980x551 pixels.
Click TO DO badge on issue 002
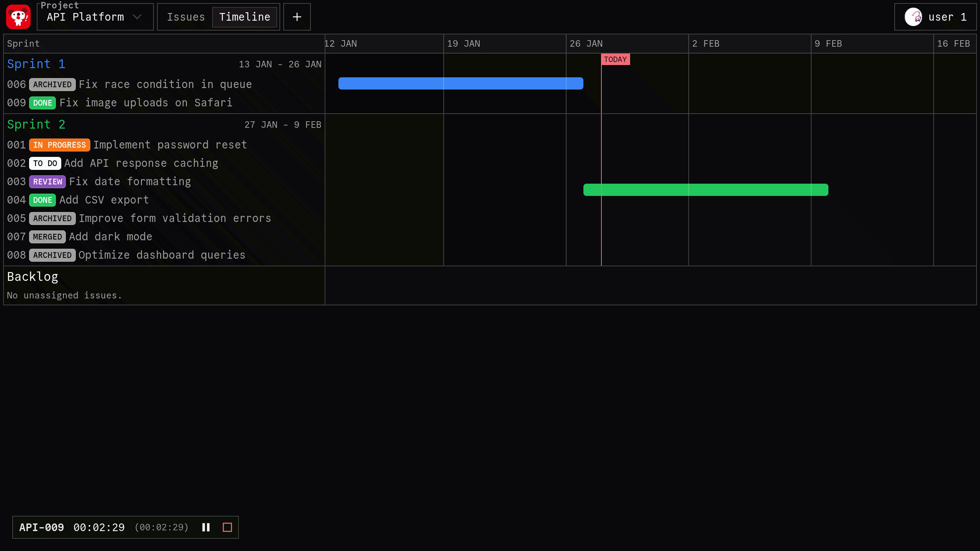[45, 163]
